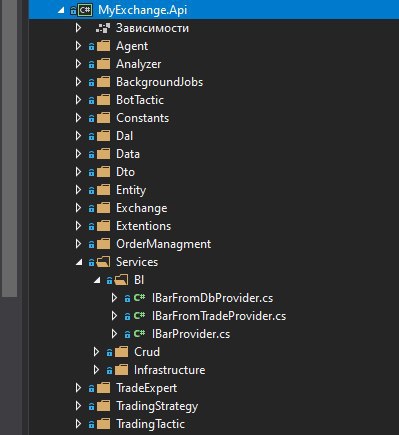The height and width of the screenshot is (435, 399).
Task: Expand the TradingStrategy folder arrow
Action: 78,406
